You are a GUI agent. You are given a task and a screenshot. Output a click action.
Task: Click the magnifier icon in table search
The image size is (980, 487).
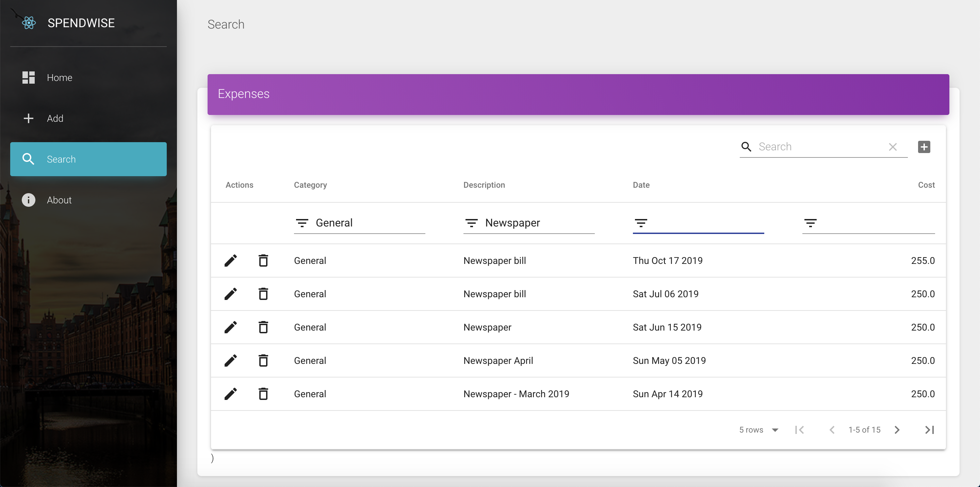[x=746, y=147]
